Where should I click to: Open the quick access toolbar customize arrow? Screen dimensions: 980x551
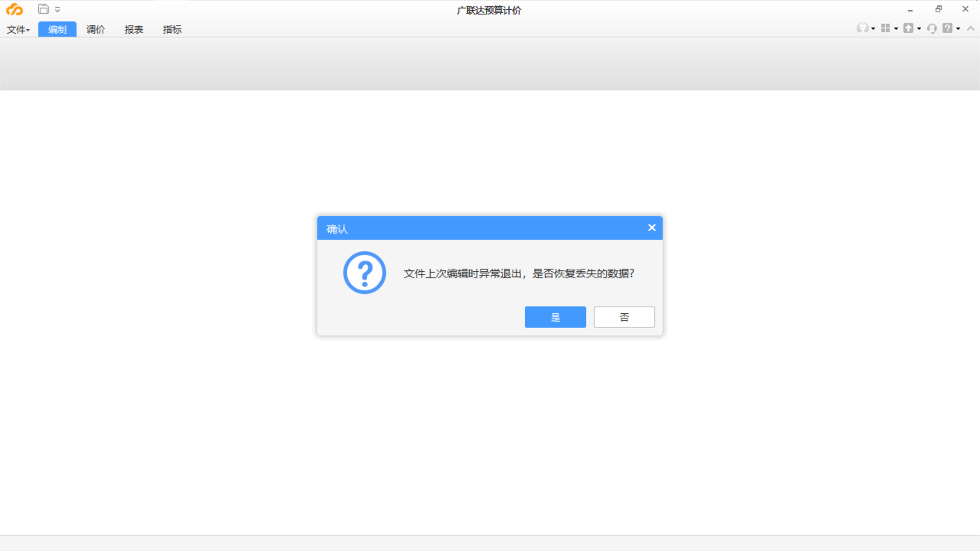coord(57,9)
